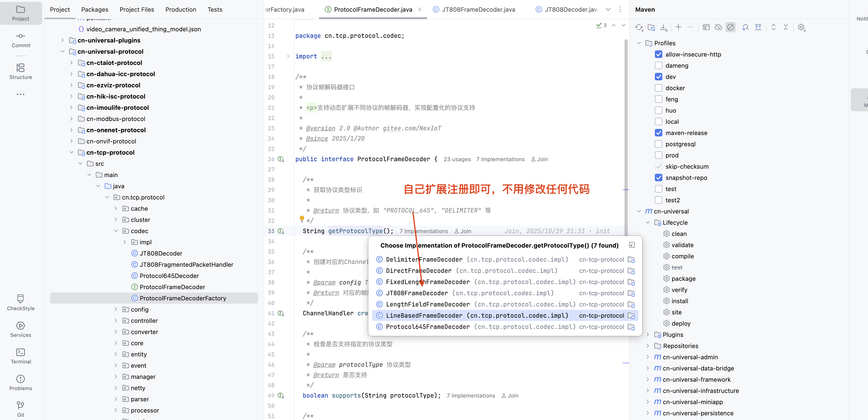This screenshot has width=868, height=420.
Task: Enable the feng Maven profile
Action: coord(658,99)
